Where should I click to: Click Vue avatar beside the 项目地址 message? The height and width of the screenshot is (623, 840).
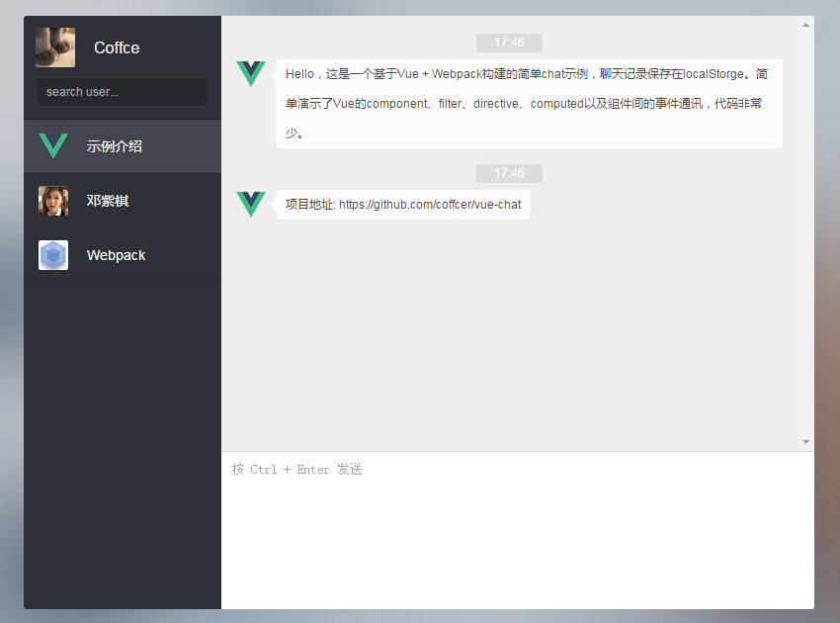click(251, 205)
